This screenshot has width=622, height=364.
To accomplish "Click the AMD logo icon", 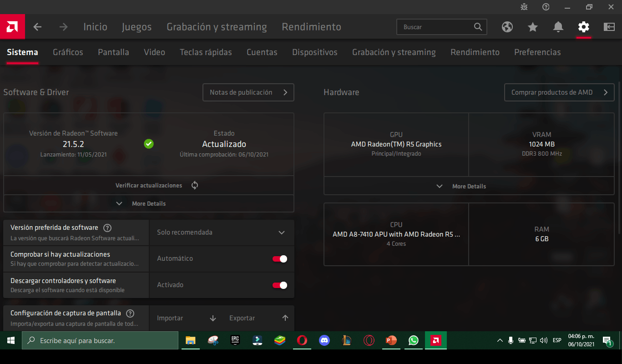I will (12, 27).
